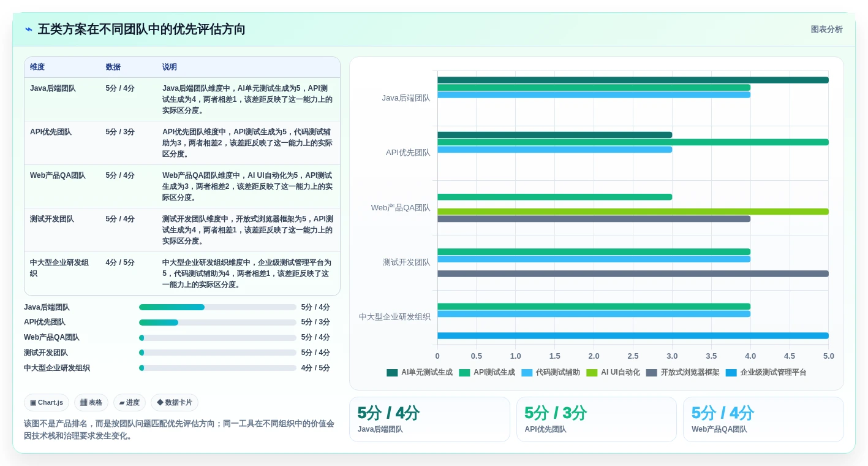Click the API优先团队 chart axis label

[408, 153]
